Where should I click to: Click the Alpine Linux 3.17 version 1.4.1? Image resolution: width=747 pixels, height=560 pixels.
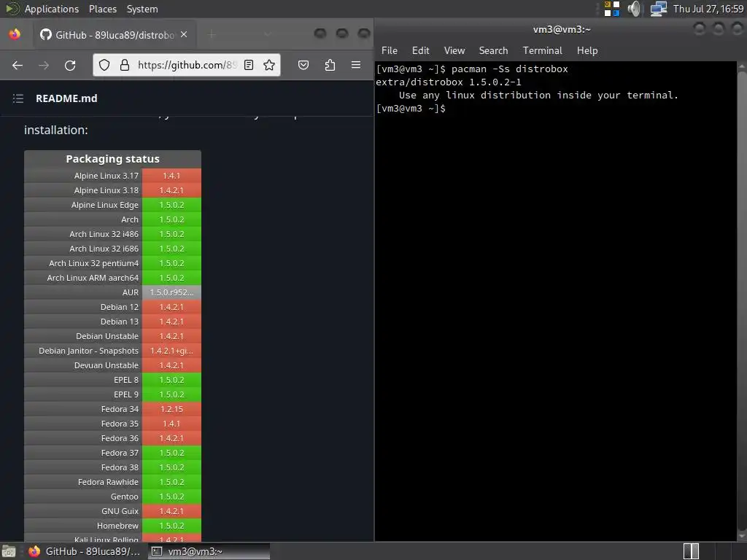tap(171, 176)
